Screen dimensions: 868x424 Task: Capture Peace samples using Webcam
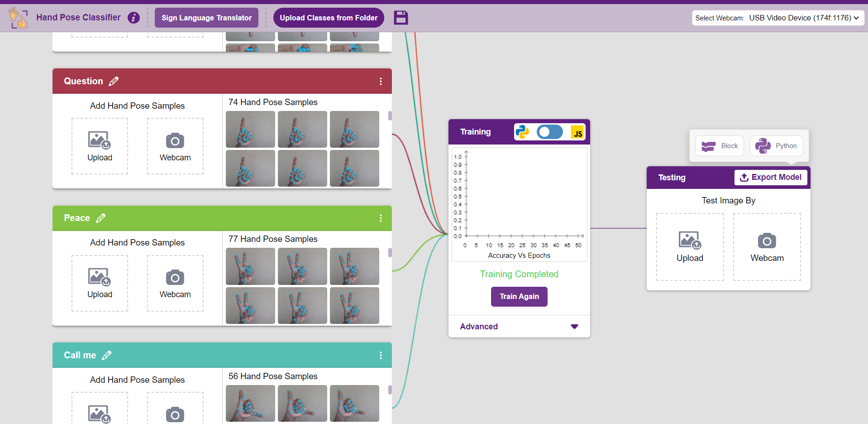(175, 283)
